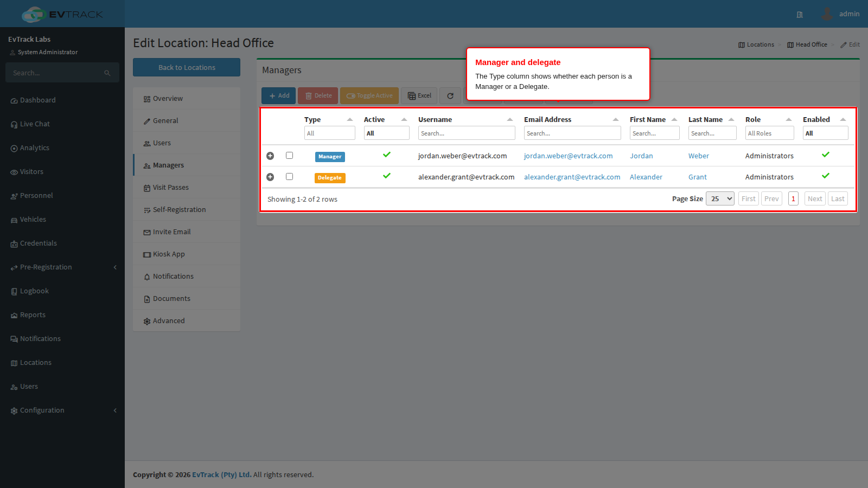The height and width of the screenshot is (488, 868).
Task: Click the EvTrack logo
Action: pyautogui.click(x=62, y=14)
